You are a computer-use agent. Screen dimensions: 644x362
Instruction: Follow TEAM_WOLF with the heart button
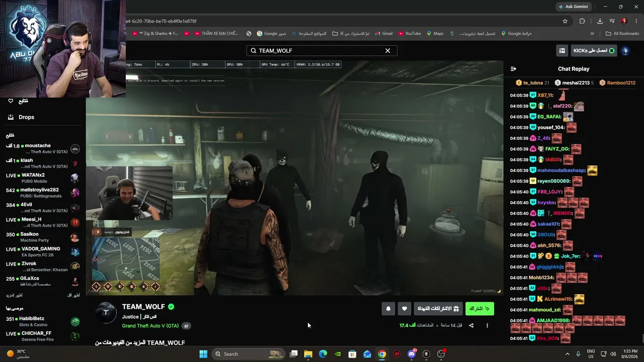[x=404, y=309]
